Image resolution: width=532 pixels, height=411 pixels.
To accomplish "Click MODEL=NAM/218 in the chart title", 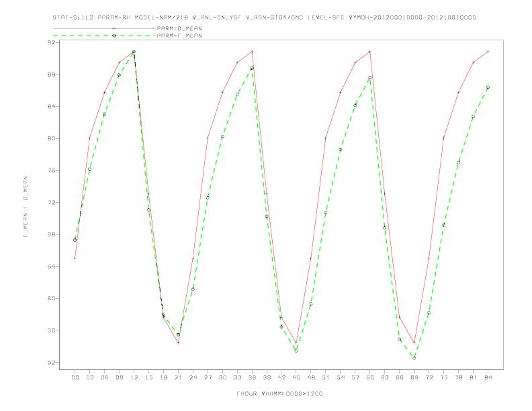I will pos(161,17).
